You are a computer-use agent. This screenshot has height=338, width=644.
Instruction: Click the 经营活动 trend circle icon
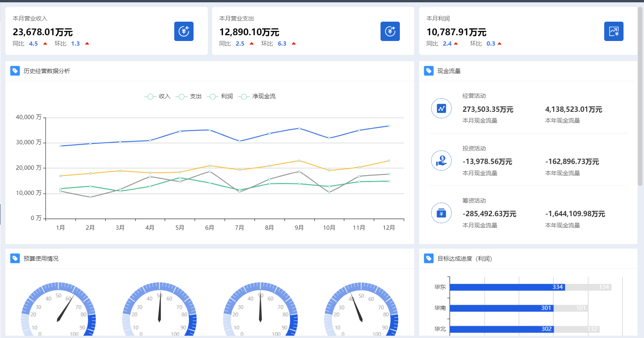pyautogui.click(x=441, y=108)
